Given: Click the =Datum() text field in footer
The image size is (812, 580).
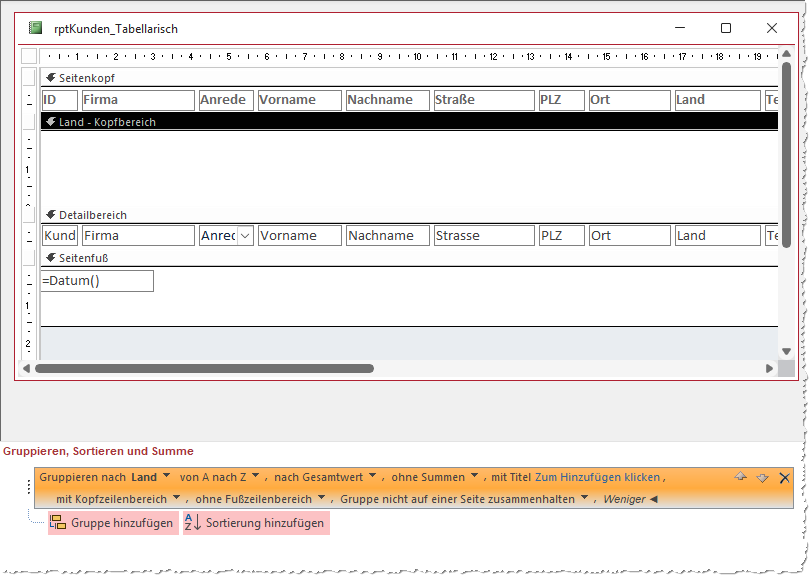Looking at the screenshot, I should tap(97, 281).
